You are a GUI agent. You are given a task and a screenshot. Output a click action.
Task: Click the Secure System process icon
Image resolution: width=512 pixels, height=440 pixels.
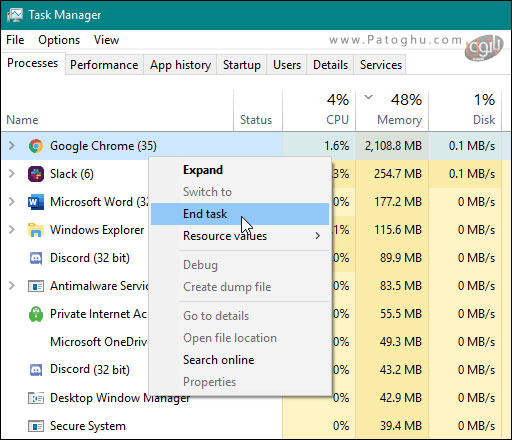[x=36, y=426]
